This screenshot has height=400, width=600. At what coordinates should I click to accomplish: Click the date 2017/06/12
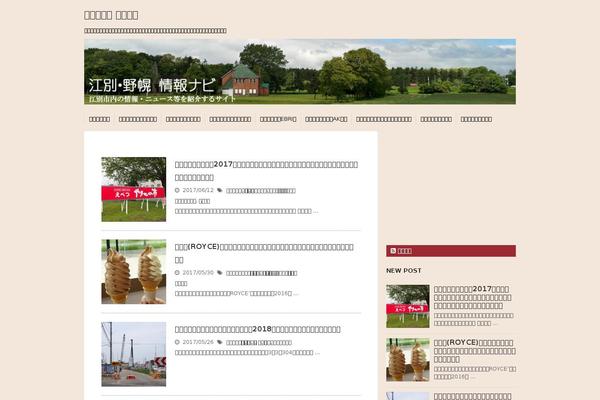198,190
